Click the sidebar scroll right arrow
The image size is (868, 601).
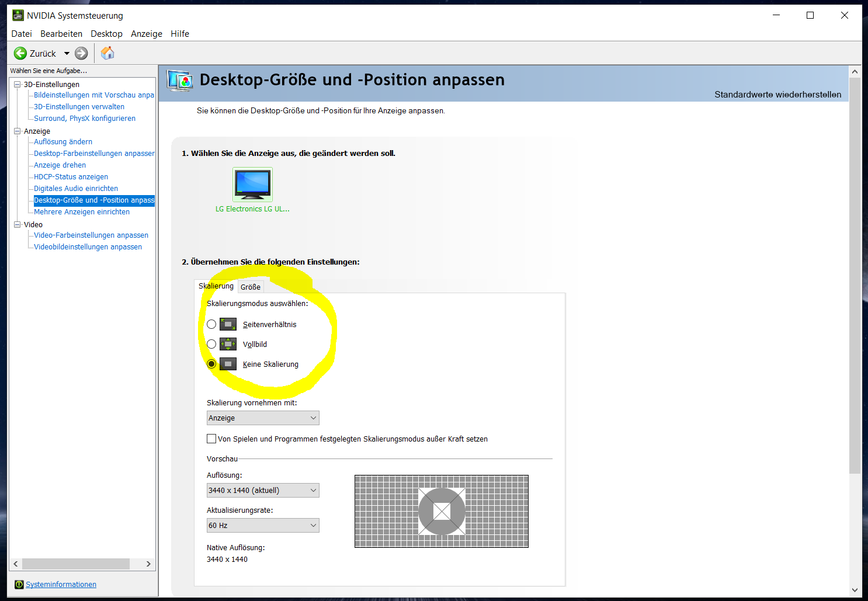pos(148,564)
